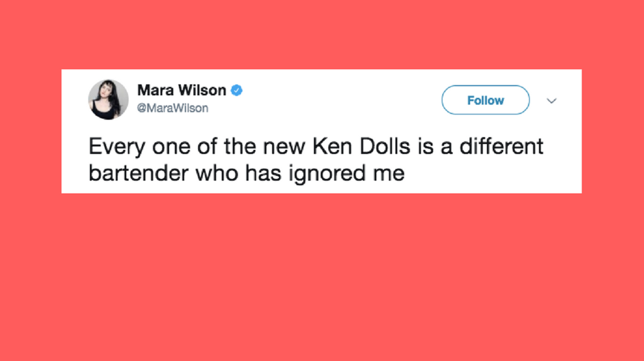644x361 pixels.
Task: Click the word "Ken" in the tweet
Action: (x=332, y=146)
